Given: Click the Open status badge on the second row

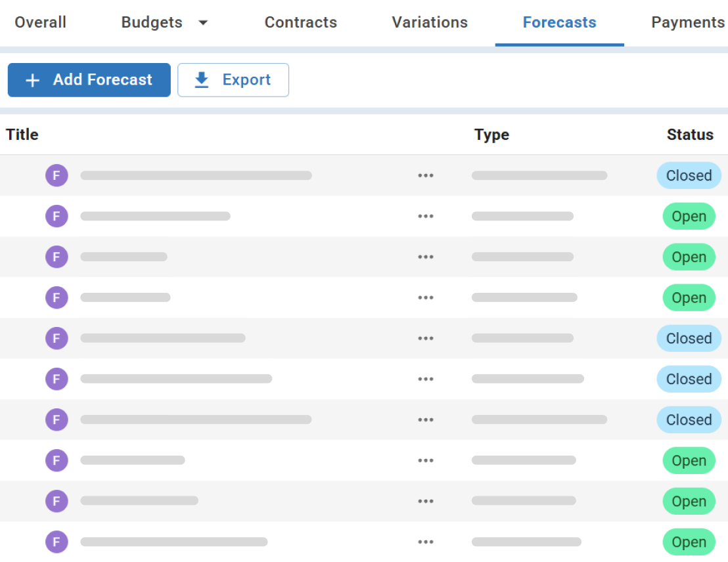Looking at the screenshot, I should point(689,216).
